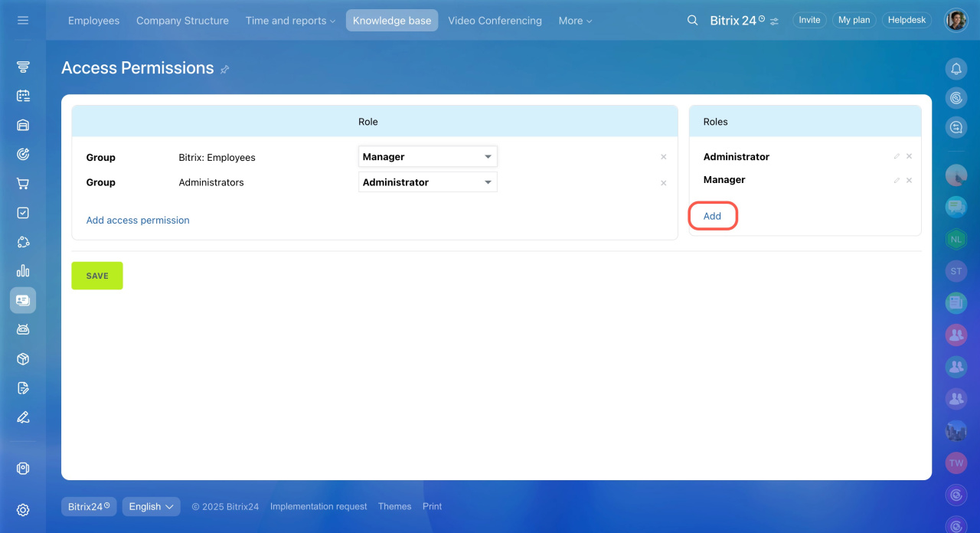This screenshot has height=533, width=980.
Task: Click the calendar icon in left sidebar
Action: [23, 96]
